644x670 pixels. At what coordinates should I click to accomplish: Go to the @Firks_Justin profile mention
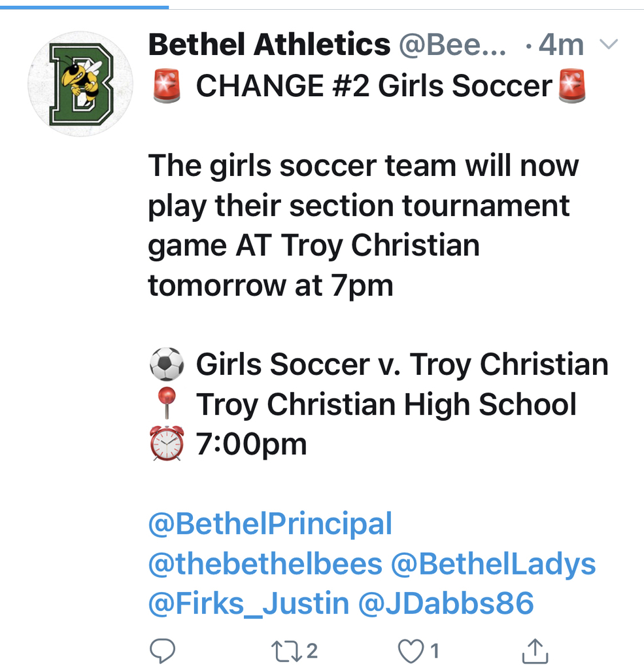(248, 603)
